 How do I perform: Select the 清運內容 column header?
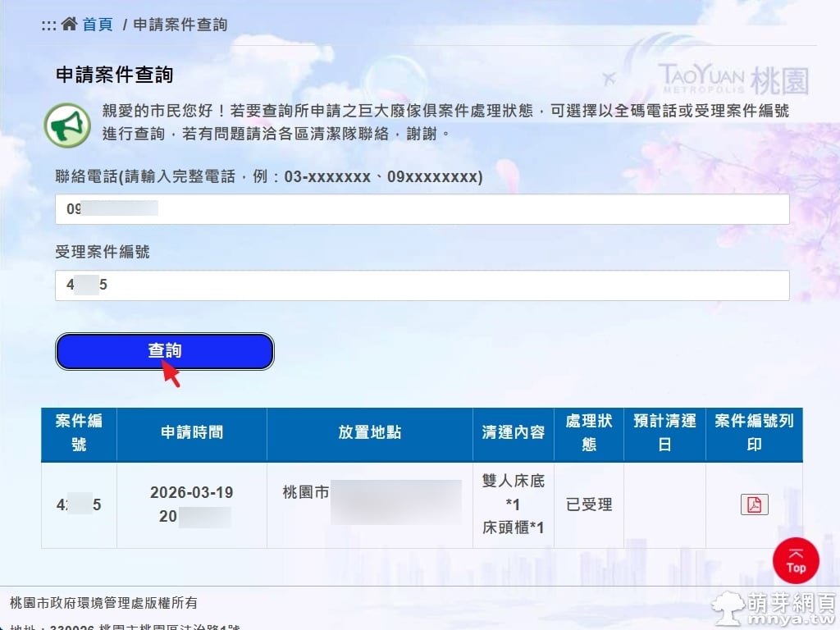[x=513, y=433]
